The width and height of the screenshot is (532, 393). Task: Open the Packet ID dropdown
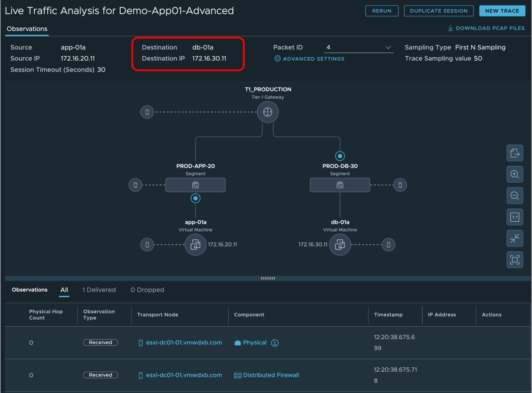tap(358, 48)
